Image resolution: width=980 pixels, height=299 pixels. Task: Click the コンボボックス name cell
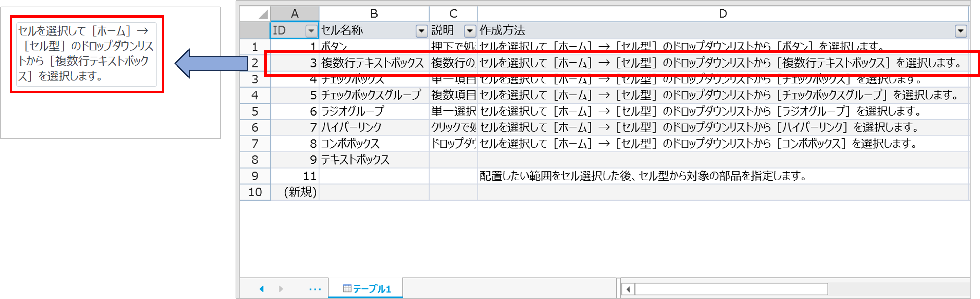click(x=374, y=144)
